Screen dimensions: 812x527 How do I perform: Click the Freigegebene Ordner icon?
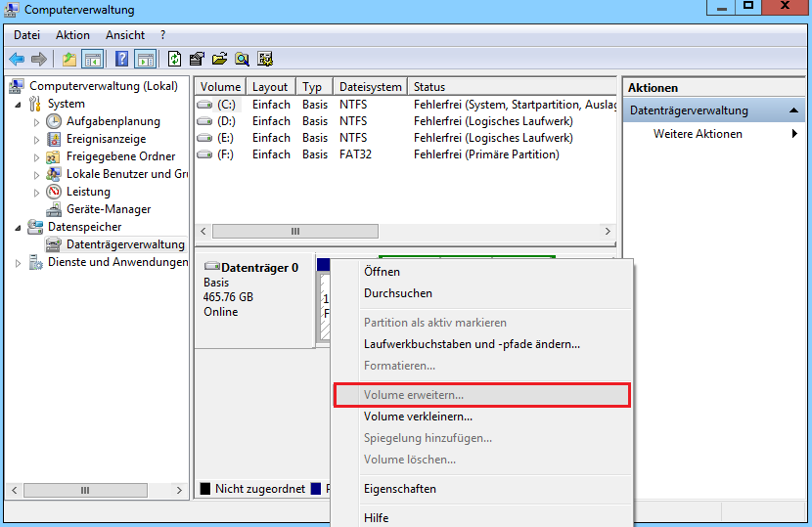[54, 156]
